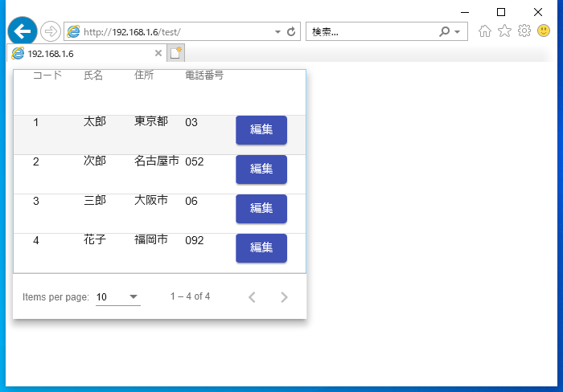Refresh the page with reload icon
563x392 pixels.
click(x=291, y=31)
